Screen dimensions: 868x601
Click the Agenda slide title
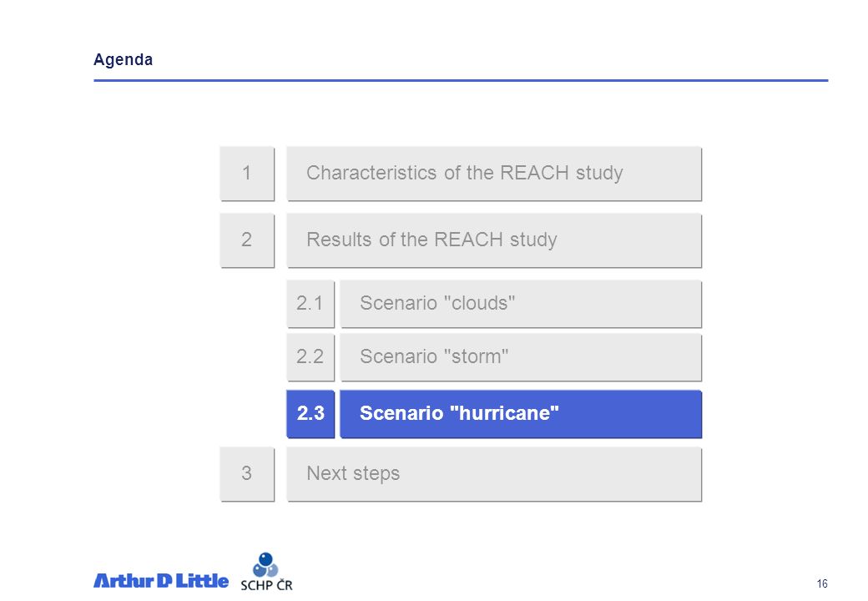tap(123, 60)
